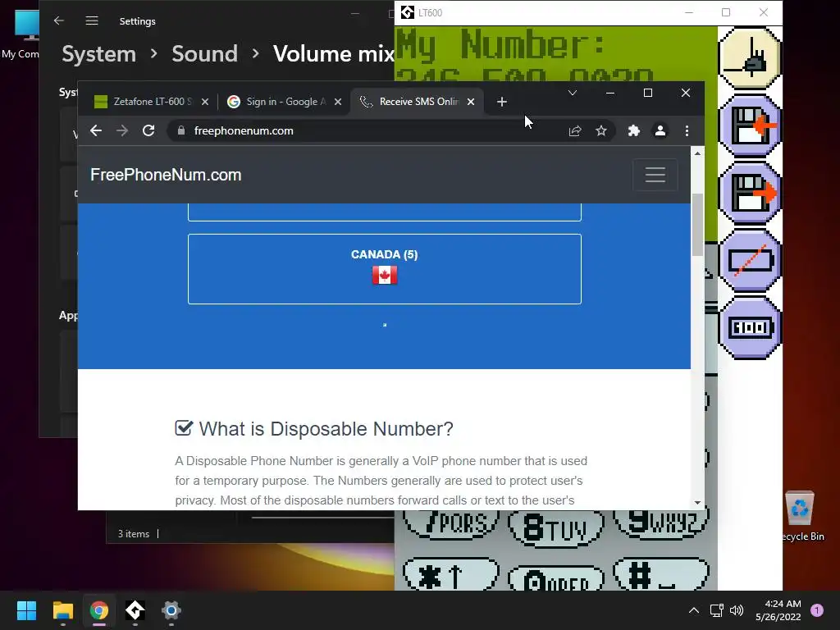Click the 0 OPER key on LT600 keypad
This screenshot has height=630, width=840.
556,578
